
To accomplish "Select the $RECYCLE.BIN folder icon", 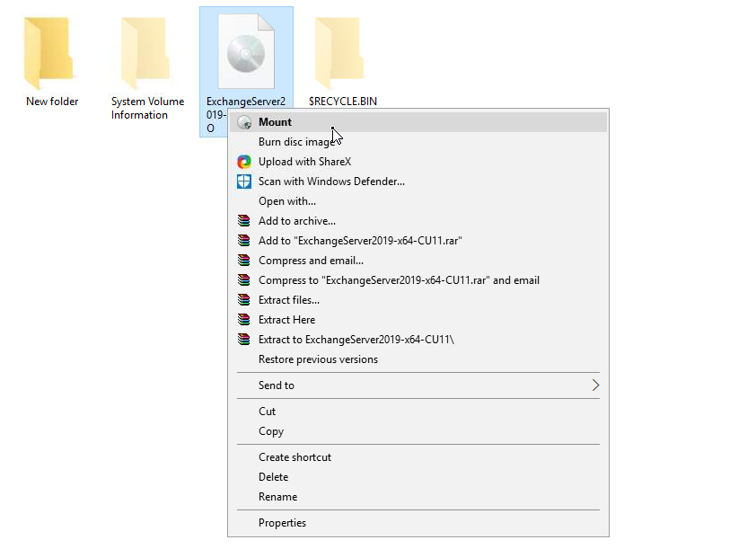I will [x=339, y=53].
